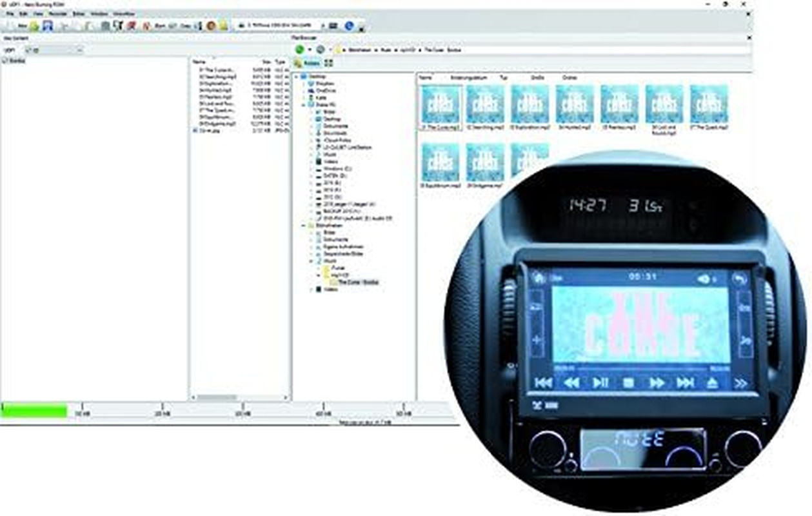Viewport: 812px width, 516px height.
Task: Tap the previous track button on car stereo
Action: pyautogui.click(x=544, y=383)
